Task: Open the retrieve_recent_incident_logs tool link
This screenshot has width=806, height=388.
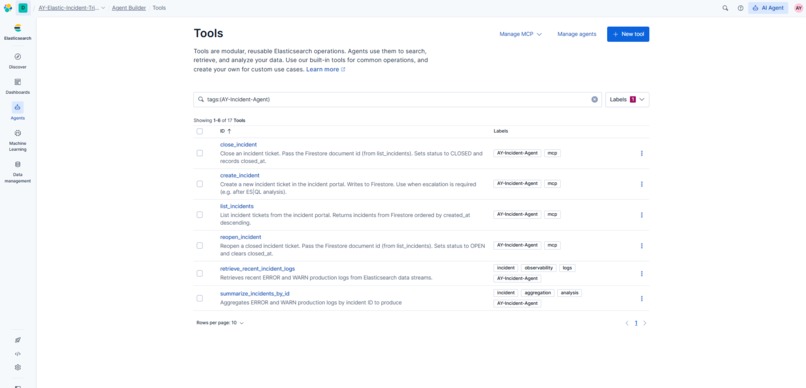Action: (258, 269)
